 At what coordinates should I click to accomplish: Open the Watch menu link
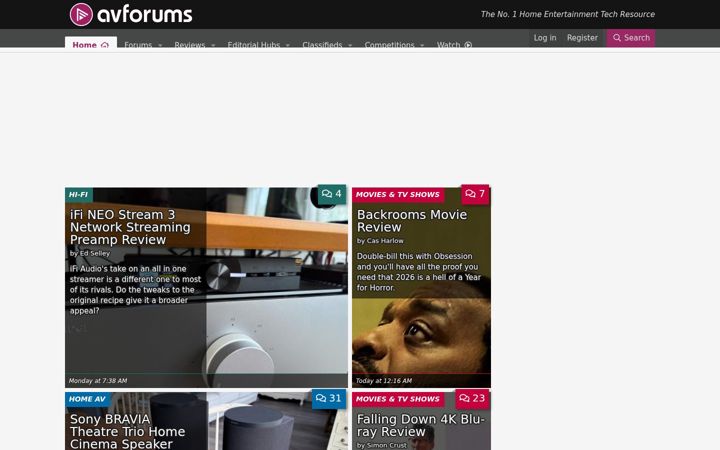tap(454, 45)
